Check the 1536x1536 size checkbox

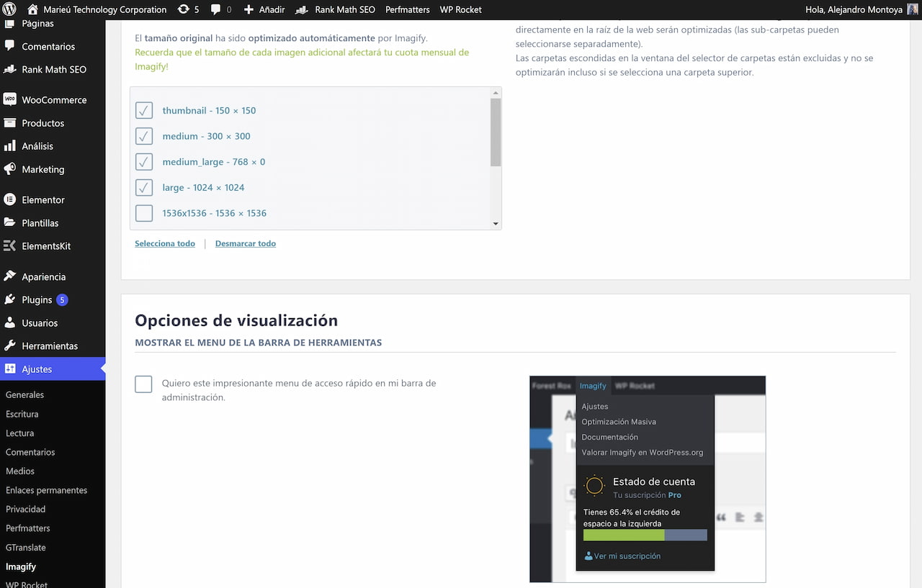coord(144,213)
